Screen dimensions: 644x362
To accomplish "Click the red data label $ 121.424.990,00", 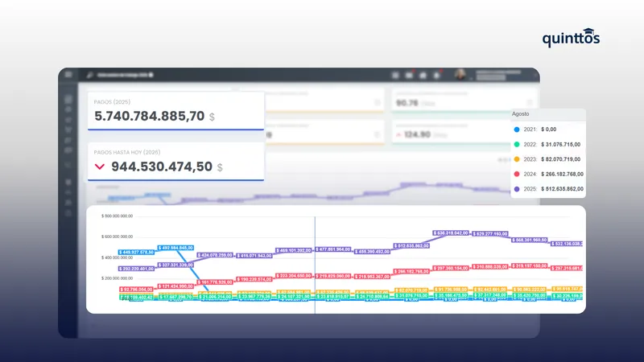I will pyautogui.click(x=175, y=286).
